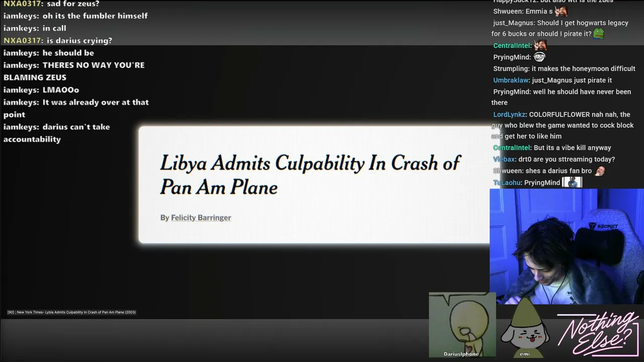Click the emote after "shes a darius fan bro"

599,170
